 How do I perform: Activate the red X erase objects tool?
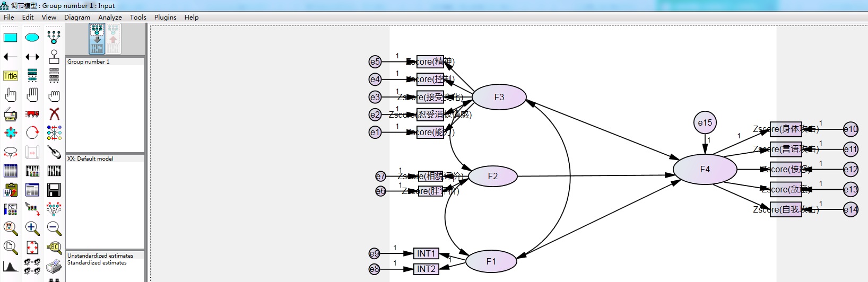pyautogui.click(x=54, y=114)
